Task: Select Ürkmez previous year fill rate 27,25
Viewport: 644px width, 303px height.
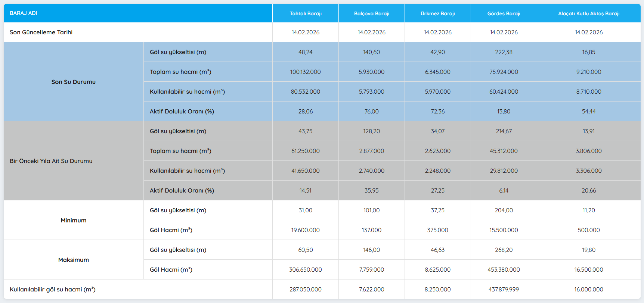Action: [437, 190]
